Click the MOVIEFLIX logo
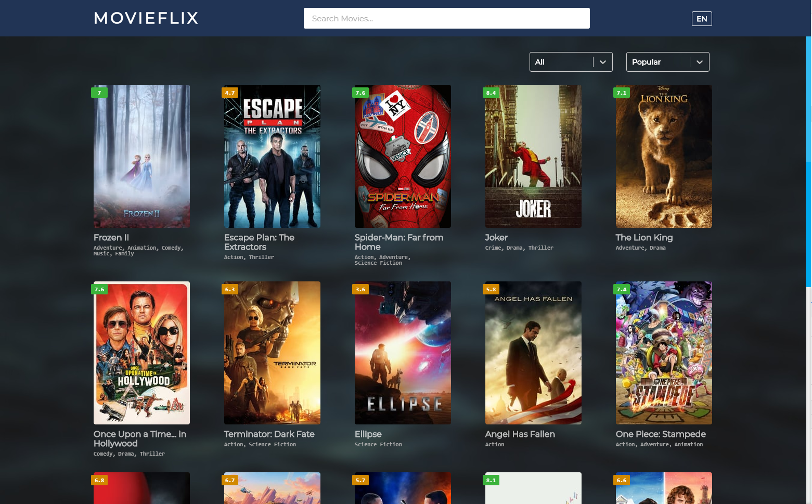 point(146,18)
